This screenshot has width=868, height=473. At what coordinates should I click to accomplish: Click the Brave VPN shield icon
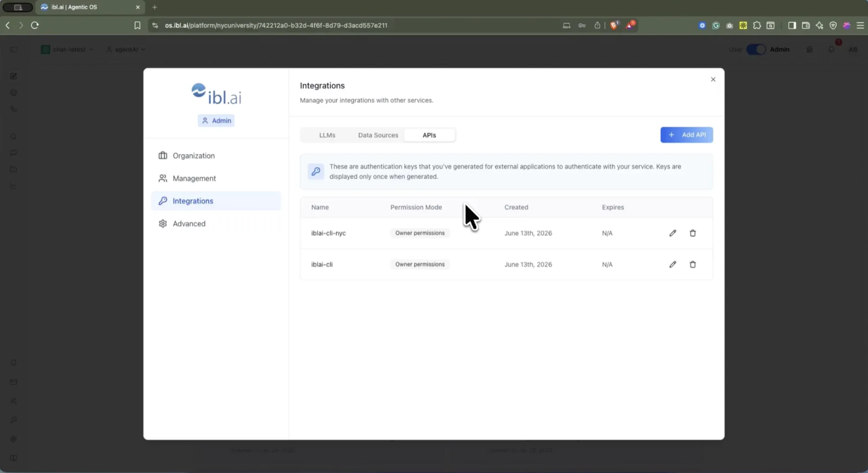[x=833, y=25]
